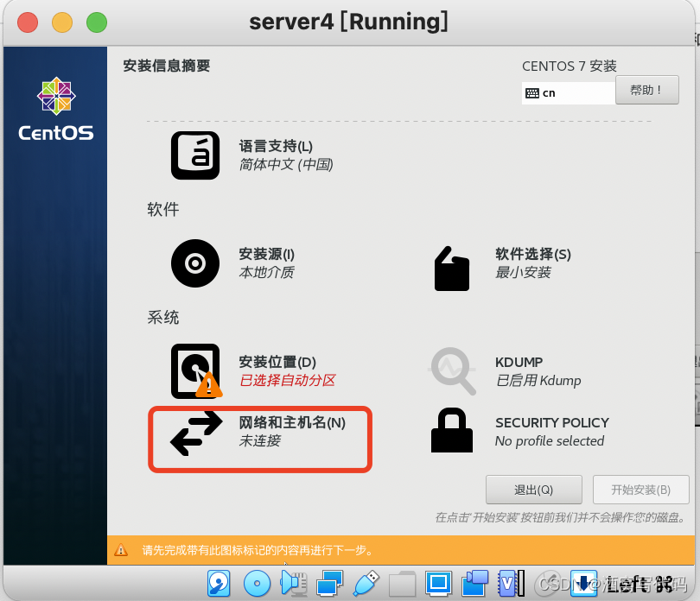Click the VirtualBox optical drive status icon
The width and height of the screenshot is (700, 601).
257,583
